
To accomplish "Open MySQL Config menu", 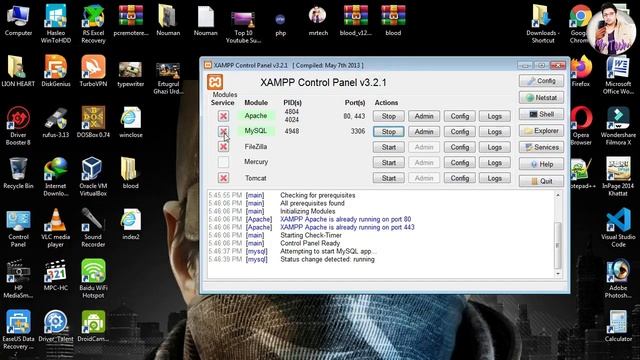I will tap(460, 131).
